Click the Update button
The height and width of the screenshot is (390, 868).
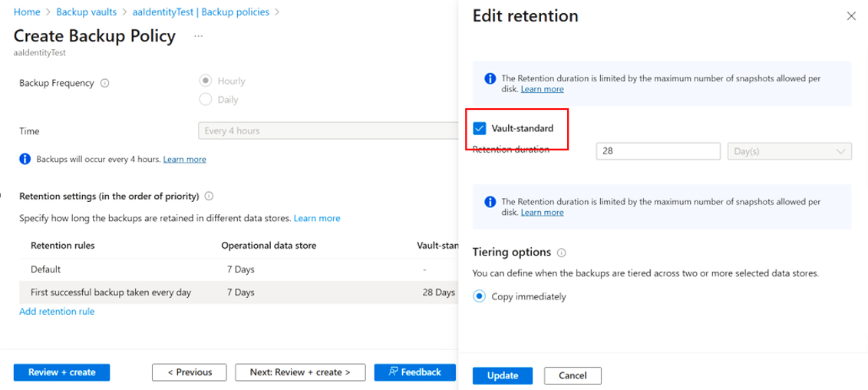point(503,375)
